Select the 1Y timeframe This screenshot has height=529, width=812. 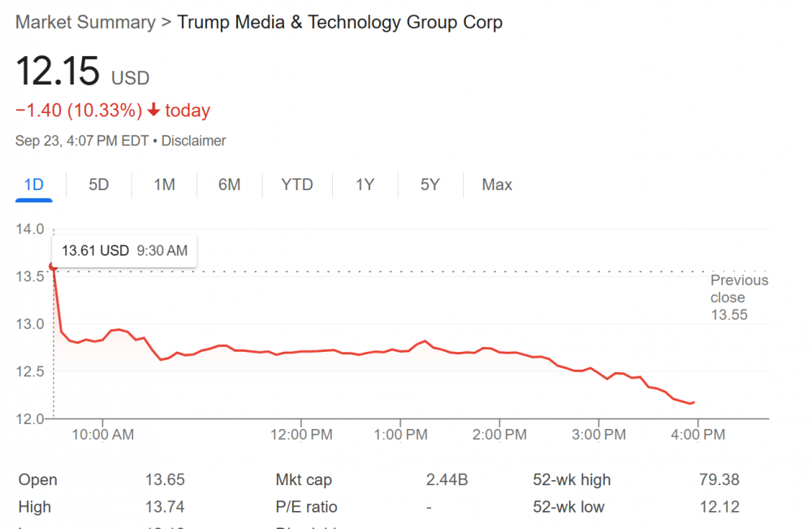pyautogui.click(x=365, y=184)
